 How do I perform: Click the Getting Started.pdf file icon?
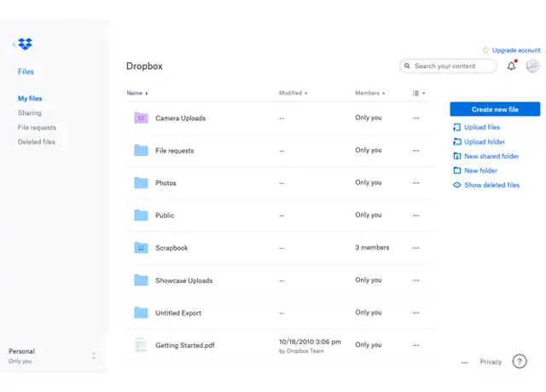pos(141,345)
